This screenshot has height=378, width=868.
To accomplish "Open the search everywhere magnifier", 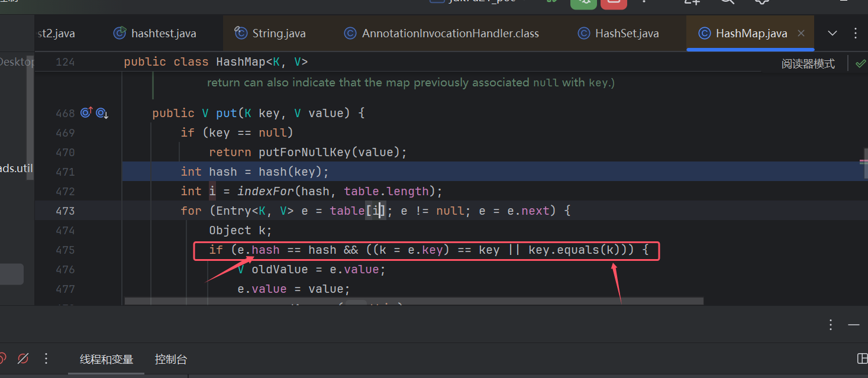I will (x=727, y=2).
